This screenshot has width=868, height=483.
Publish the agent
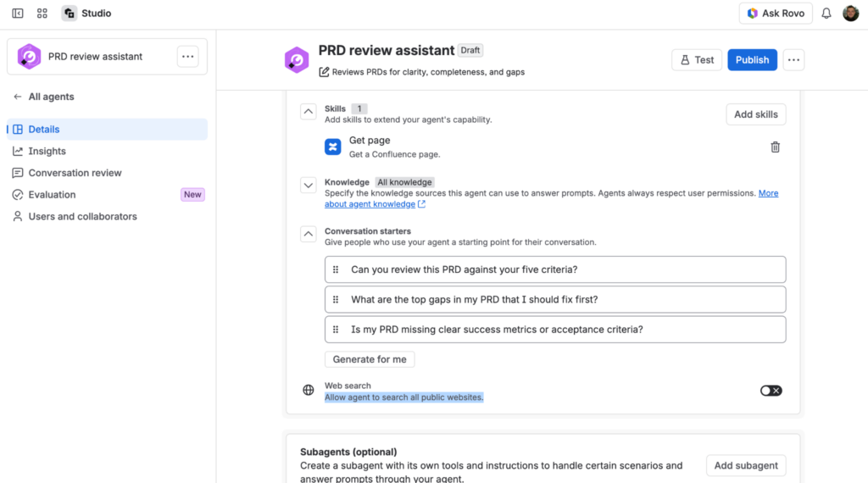752,60
